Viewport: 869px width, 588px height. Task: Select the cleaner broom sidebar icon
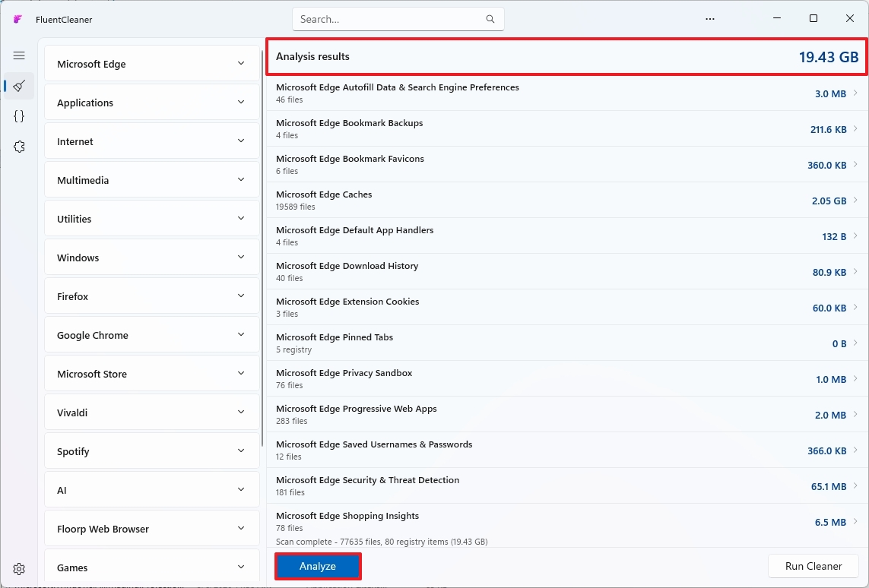pyautogui.click(x=19, y=86)
